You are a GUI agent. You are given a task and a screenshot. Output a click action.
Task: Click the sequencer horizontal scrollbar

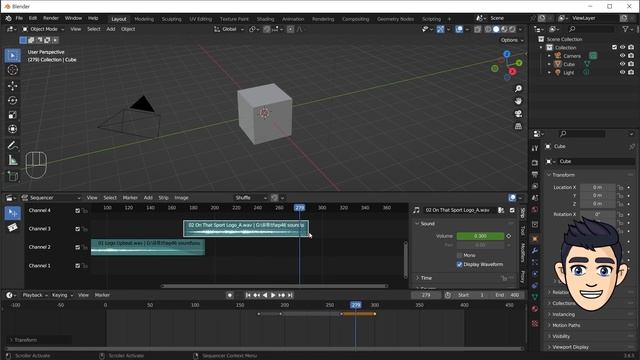[x=274, y=286]
